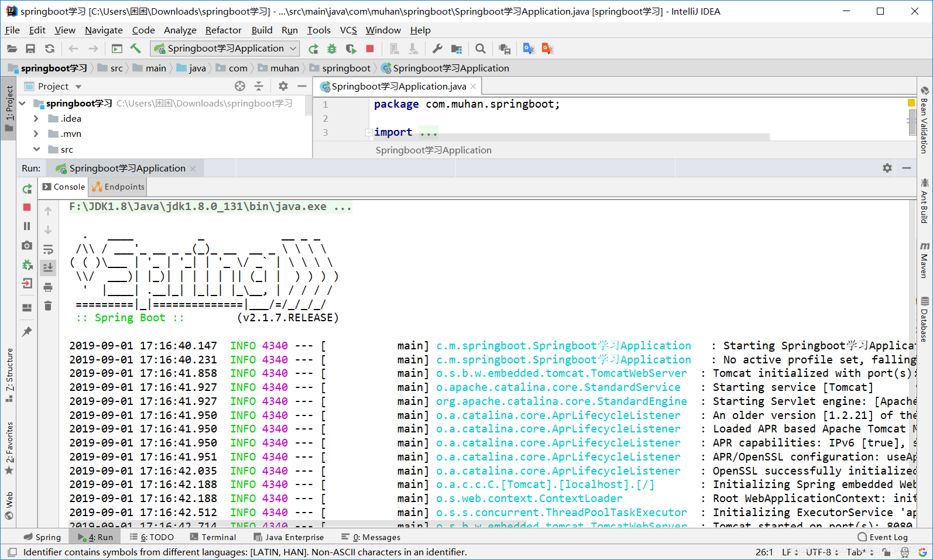
Task: Open the Spring tool window
Action: click(x=42, y=537)
